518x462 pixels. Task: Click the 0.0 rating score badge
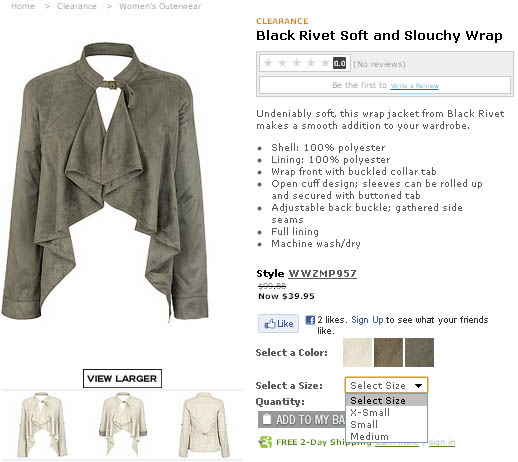339,63
